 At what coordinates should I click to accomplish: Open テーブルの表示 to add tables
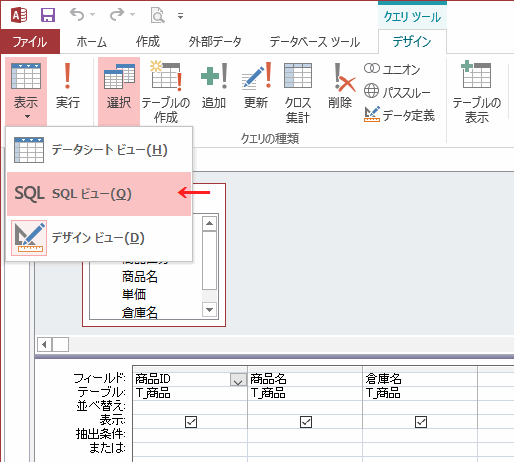pyautogui.click(x=477, y=92)
